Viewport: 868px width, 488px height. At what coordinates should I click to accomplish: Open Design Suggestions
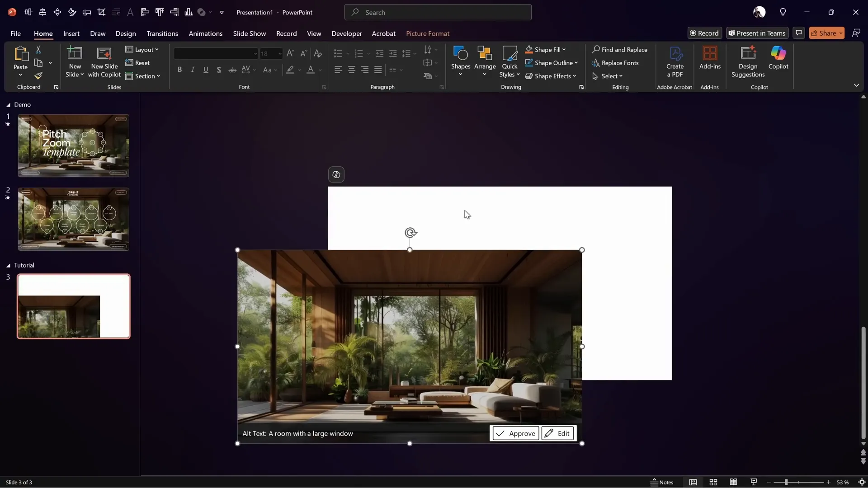coord(748,60)
